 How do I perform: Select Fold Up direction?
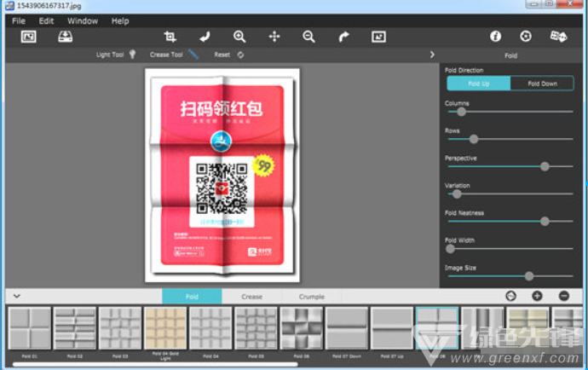coord(479,84)
